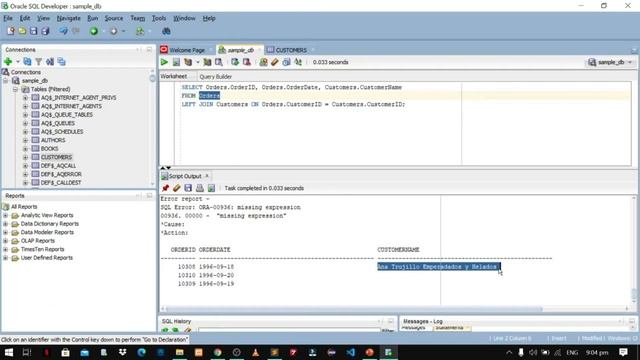Open the Windows Start menu
Screen dimensions: 640x360
click(8, 352)
